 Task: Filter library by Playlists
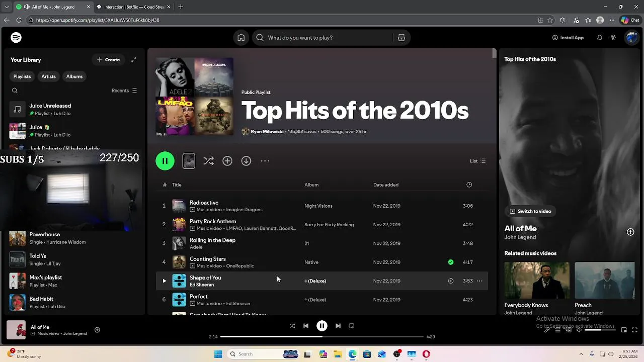22,76
